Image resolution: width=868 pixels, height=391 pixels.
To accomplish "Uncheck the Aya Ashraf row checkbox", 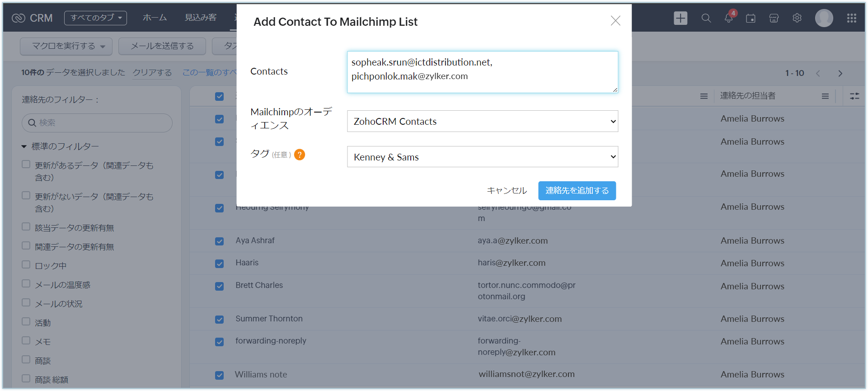I will pos(220,241).
